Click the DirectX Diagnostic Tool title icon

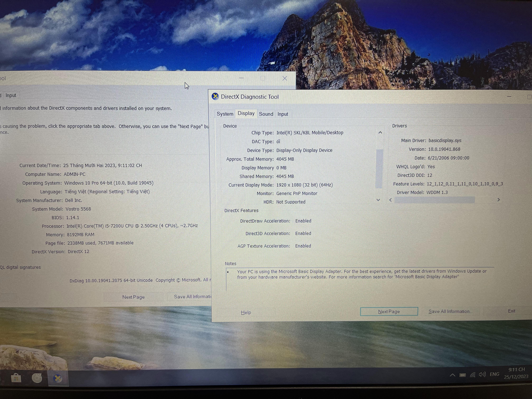[x=215, y=96]
